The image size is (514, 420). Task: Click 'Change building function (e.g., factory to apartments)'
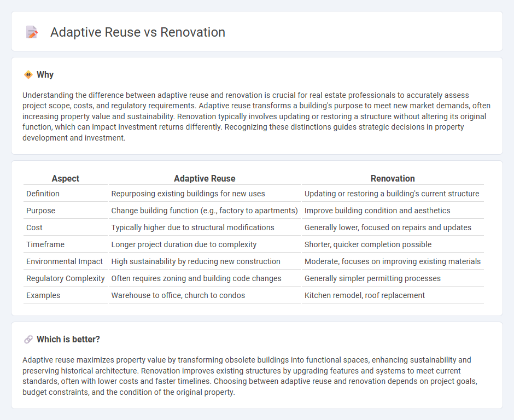click(x=205, y=211)
